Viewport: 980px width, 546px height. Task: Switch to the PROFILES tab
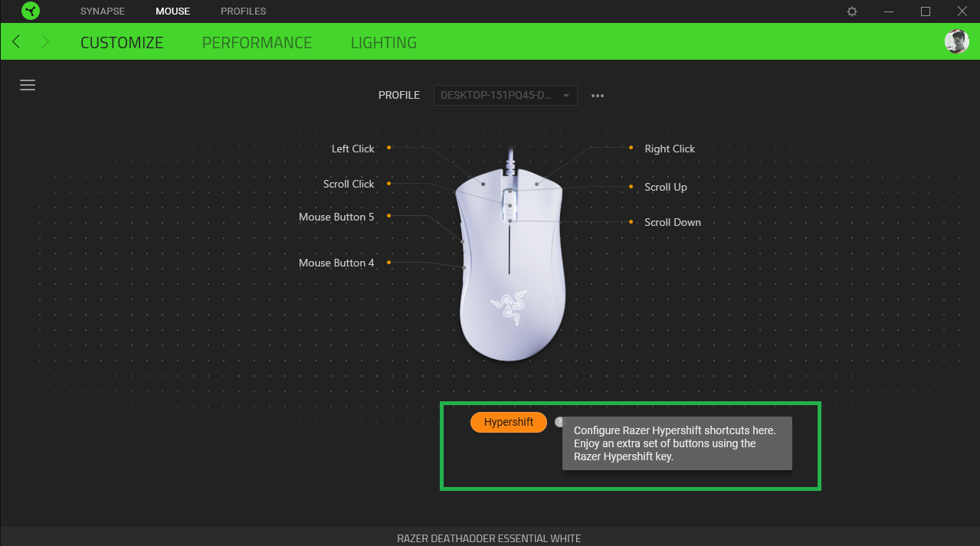[244, 11]
